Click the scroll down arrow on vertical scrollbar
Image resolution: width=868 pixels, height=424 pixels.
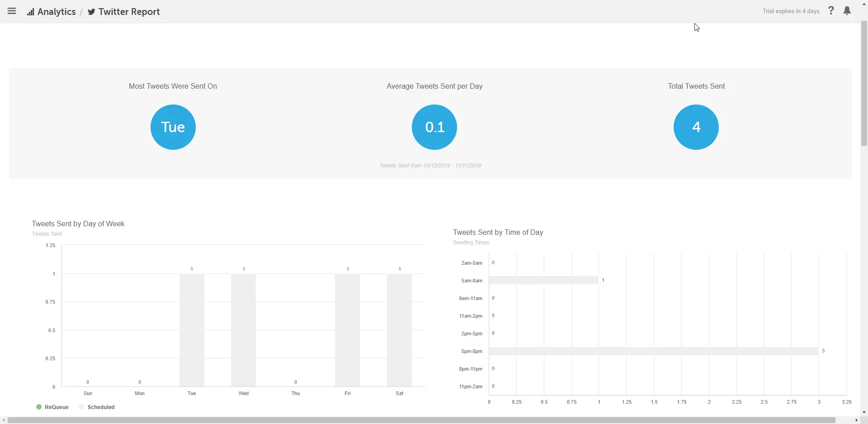(x=864, y=412)
